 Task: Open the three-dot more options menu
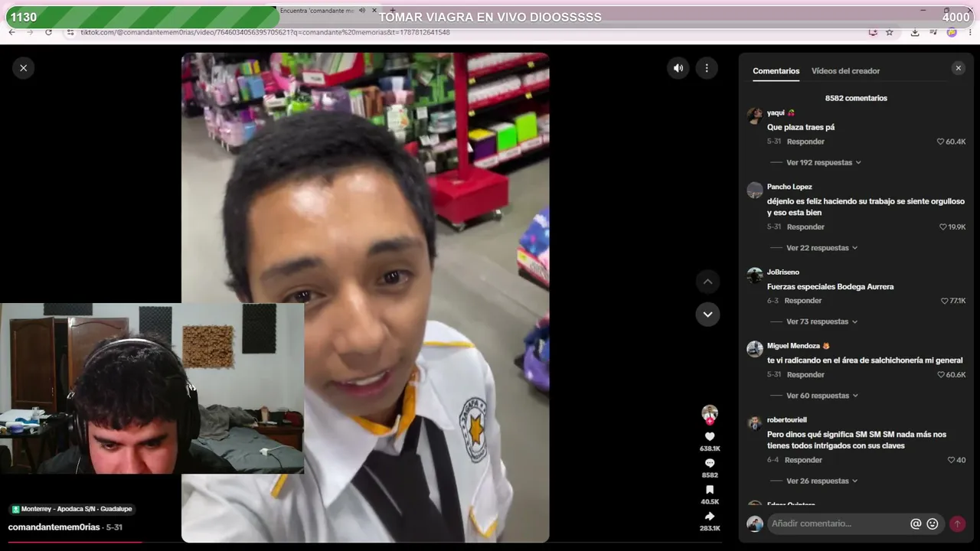tap(707, 68)
